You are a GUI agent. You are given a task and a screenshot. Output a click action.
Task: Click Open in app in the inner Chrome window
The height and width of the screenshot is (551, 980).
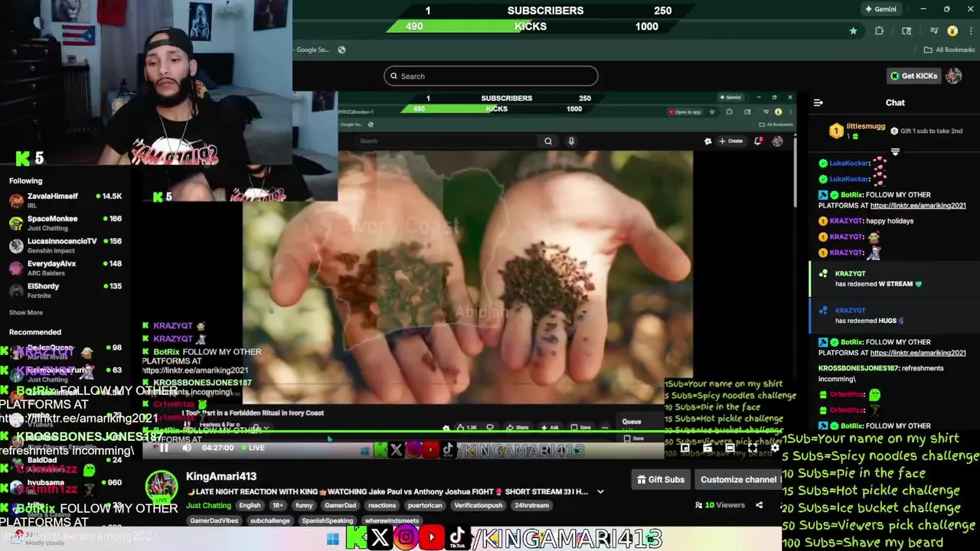coord(685,112)
